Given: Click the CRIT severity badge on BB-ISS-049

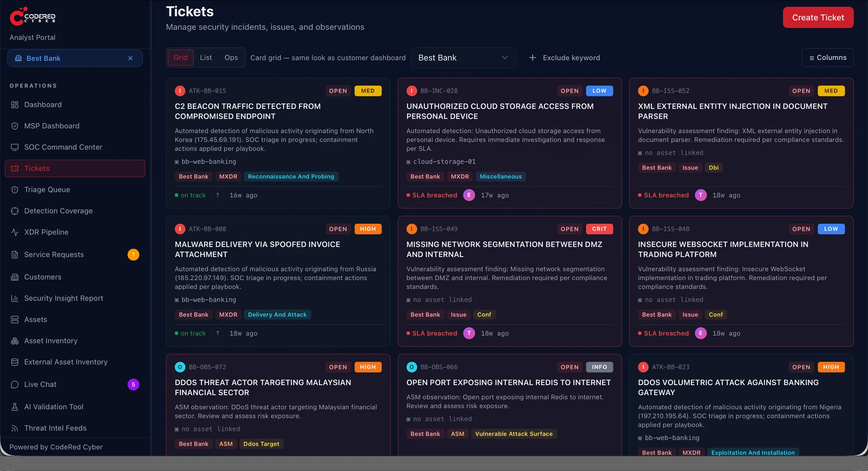Looking at the screenshot, I should pos(599,229).
